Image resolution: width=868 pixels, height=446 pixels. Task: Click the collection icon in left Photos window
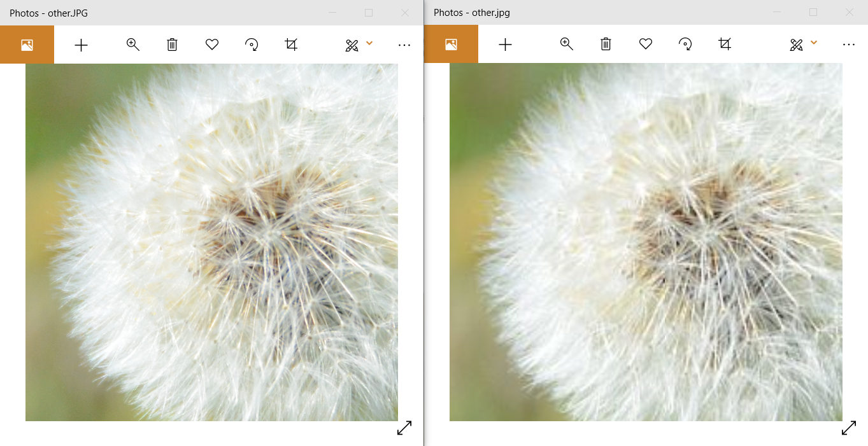point(27,45)
